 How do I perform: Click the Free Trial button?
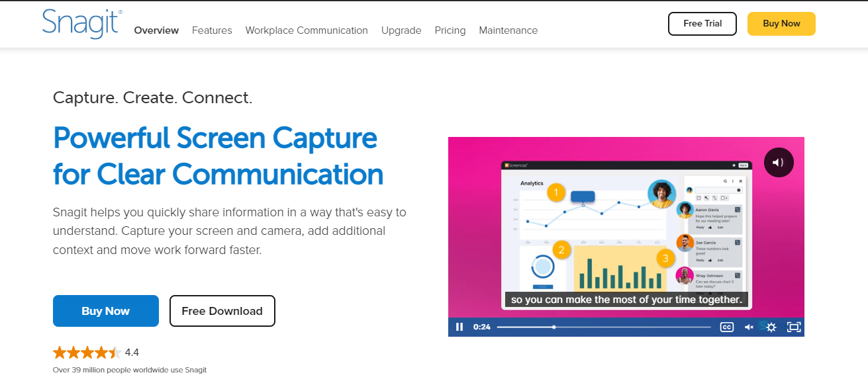702,23
